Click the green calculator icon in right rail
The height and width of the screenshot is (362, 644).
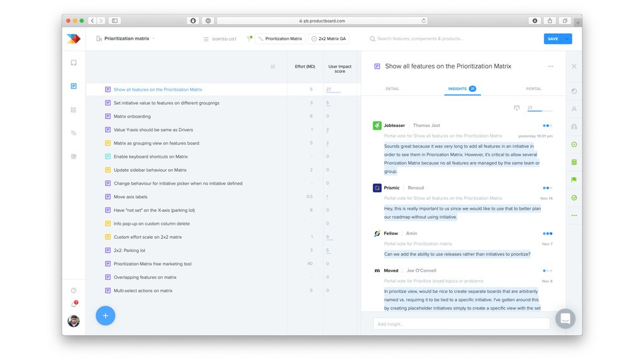click(574, 162)
